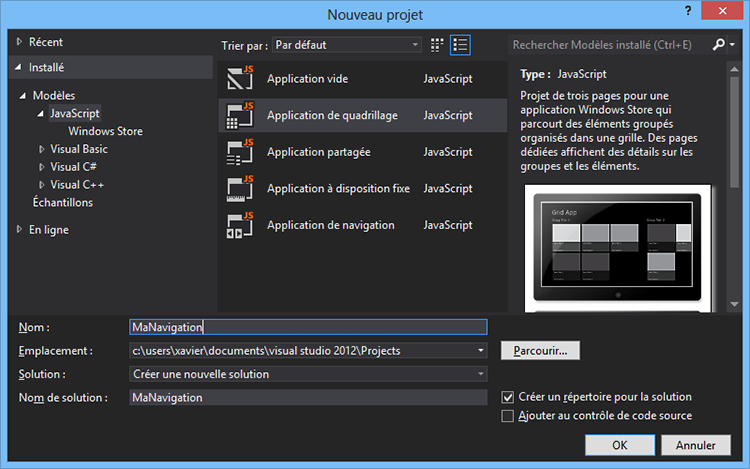
Task: Open the Emplacement path dropdown
Action: pos(481,350)
